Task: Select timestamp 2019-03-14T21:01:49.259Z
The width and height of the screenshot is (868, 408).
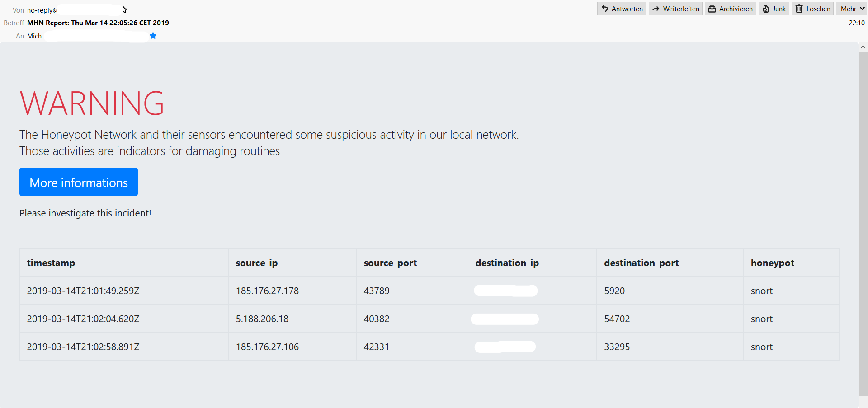Action: [83, 291]
